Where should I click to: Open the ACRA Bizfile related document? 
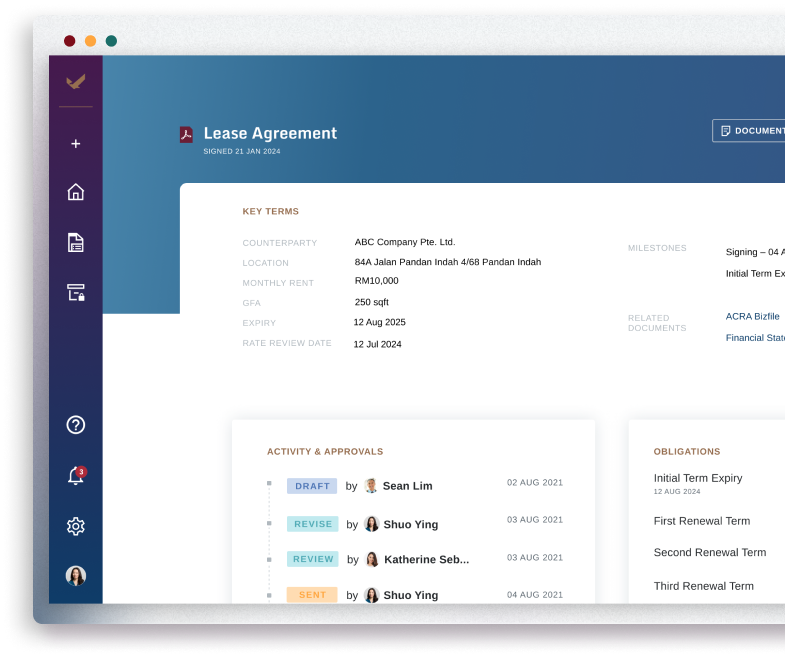(752, 316)
